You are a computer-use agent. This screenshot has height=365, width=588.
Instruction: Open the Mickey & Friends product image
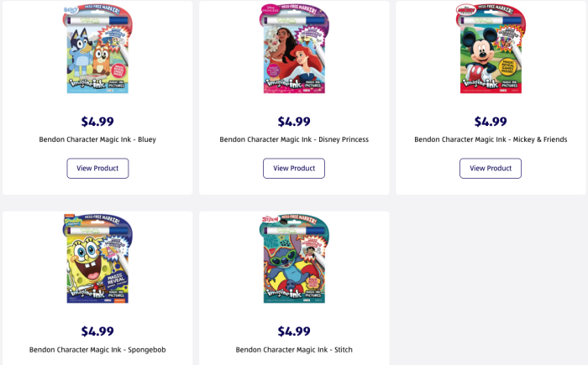[491, 49]
